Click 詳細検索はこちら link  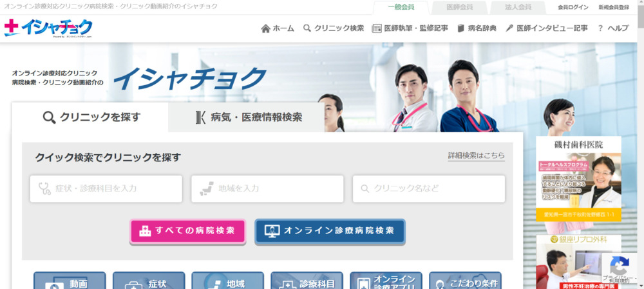[477, 156]
